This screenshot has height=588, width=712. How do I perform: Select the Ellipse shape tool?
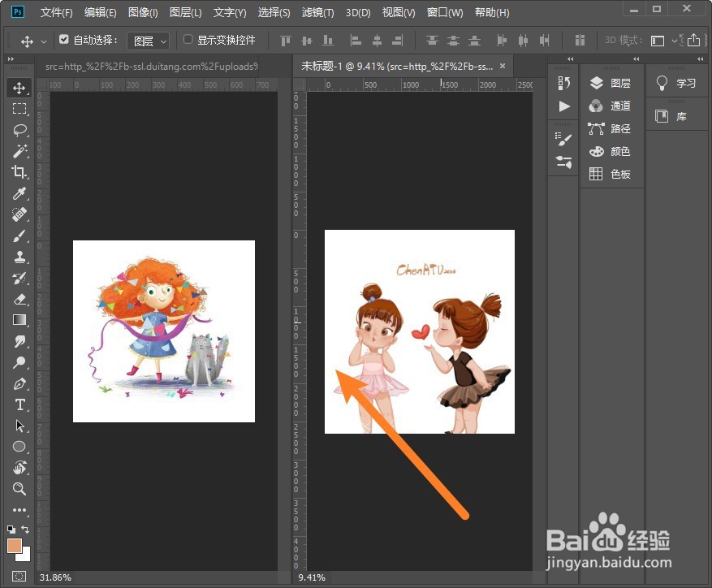click(19, 447)
